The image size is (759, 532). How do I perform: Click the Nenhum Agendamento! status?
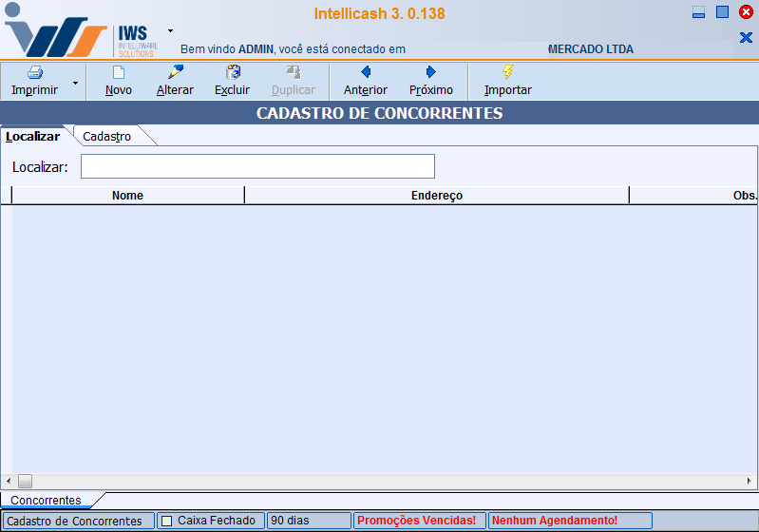[570, 521]
